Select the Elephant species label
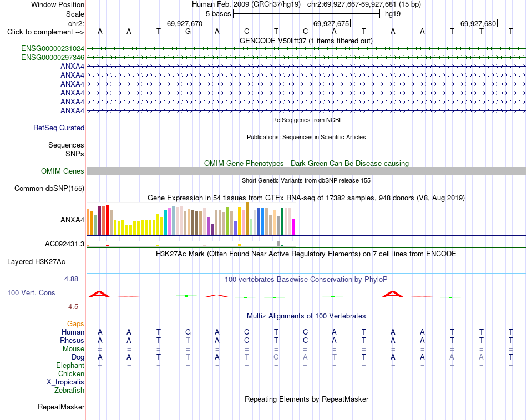The width and height of the screenshot is (527, 420). point(70,365)
